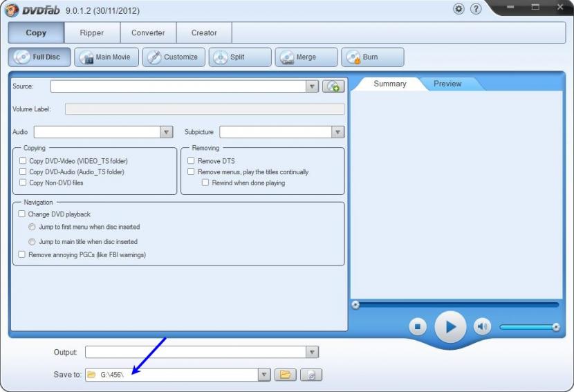Check Remove annoying PGCs option

click(21, 254)
